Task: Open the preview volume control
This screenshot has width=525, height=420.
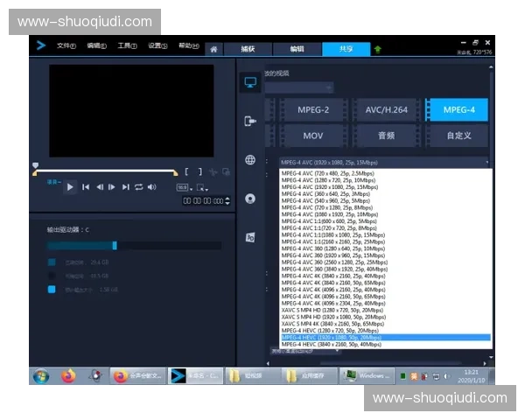Action: (152, 187)
